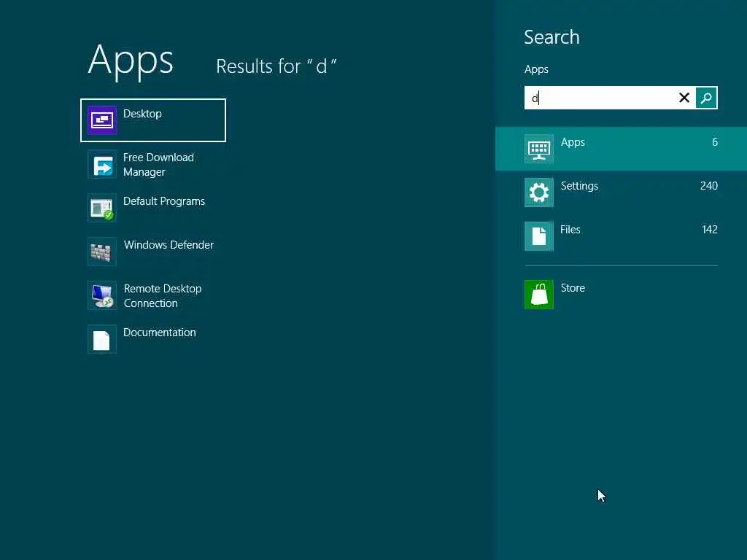Click the Desktop label text

pyautogui.click(x=142, y=114)
